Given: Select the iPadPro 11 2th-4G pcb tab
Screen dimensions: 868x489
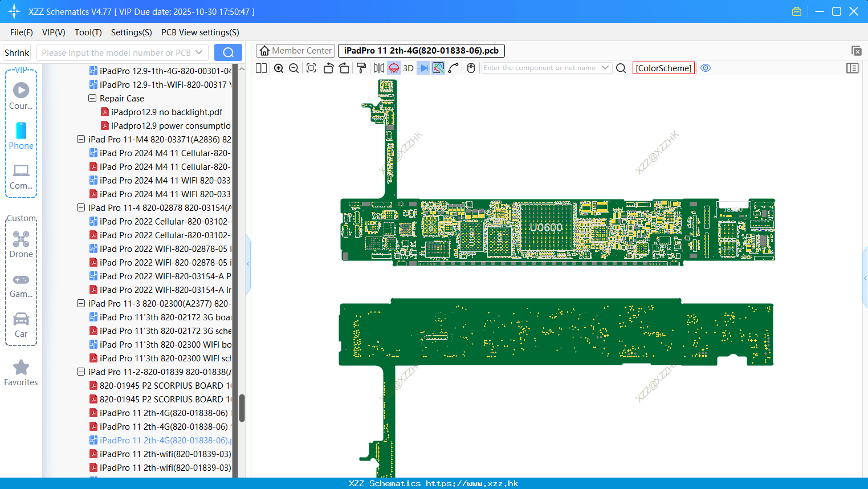Looking at the screenshot, I should point(421,51).
